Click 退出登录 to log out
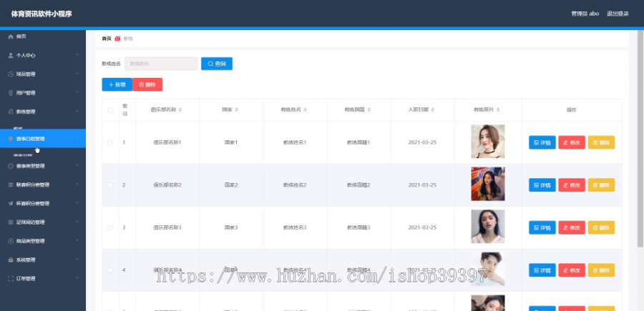 tap(618, 14)
